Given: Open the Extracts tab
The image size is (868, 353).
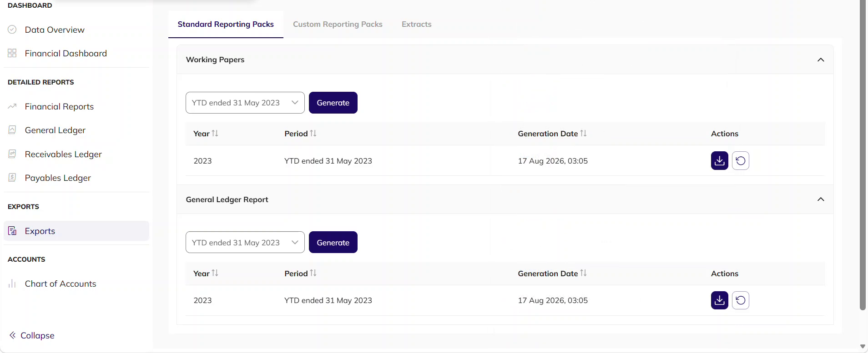Looking at the screenshot, I should pyautogui.click(x=416, y=24).
